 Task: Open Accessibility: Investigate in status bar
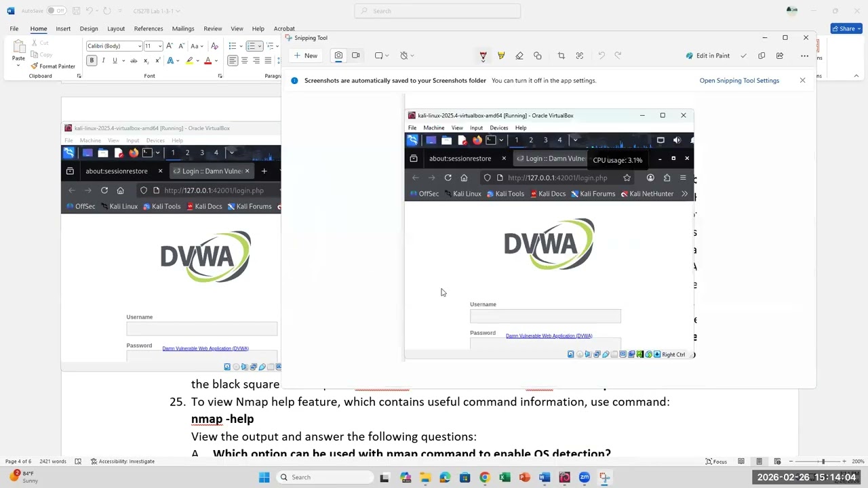pos(122,462)
